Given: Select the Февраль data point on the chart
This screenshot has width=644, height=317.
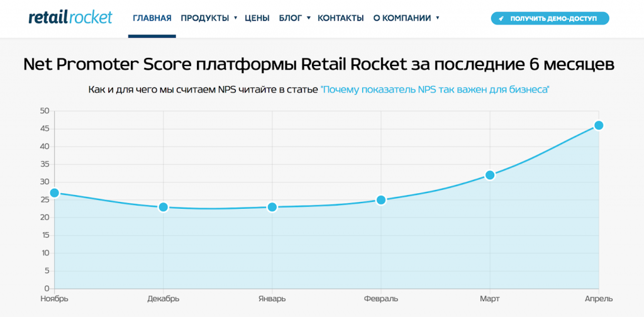Looking at the screenshot, I should pyautogui.click(x=380, y=200).
